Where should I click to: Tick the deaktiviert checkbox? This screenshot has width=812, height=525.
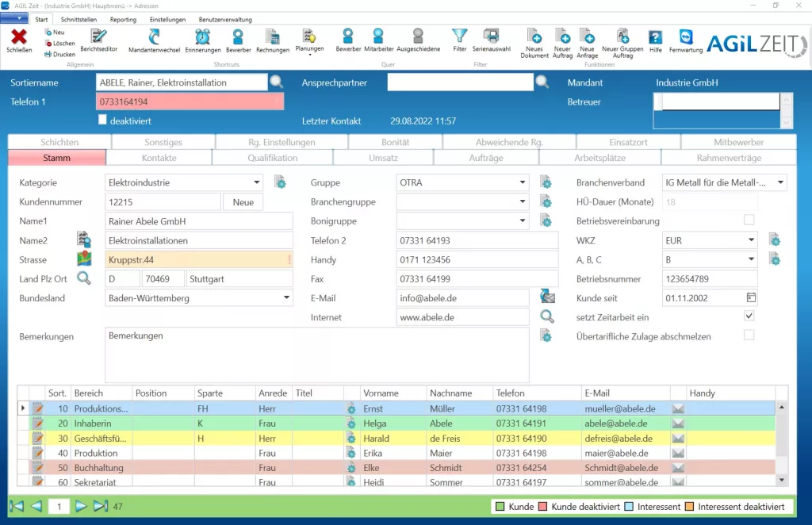pyautogui.click(x=102, y=120)
